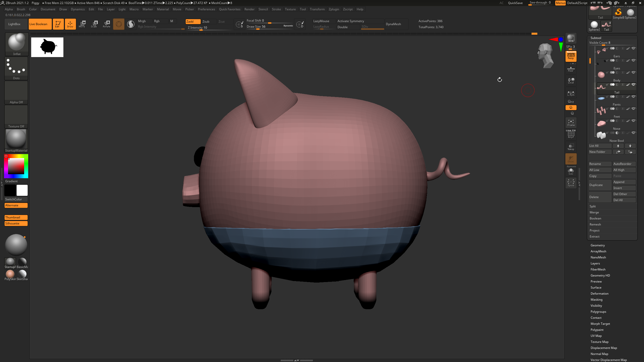Switch to the Move tool
Image resolution: width=644 pixels, height=362 pixels.
[x=82, y=24]
